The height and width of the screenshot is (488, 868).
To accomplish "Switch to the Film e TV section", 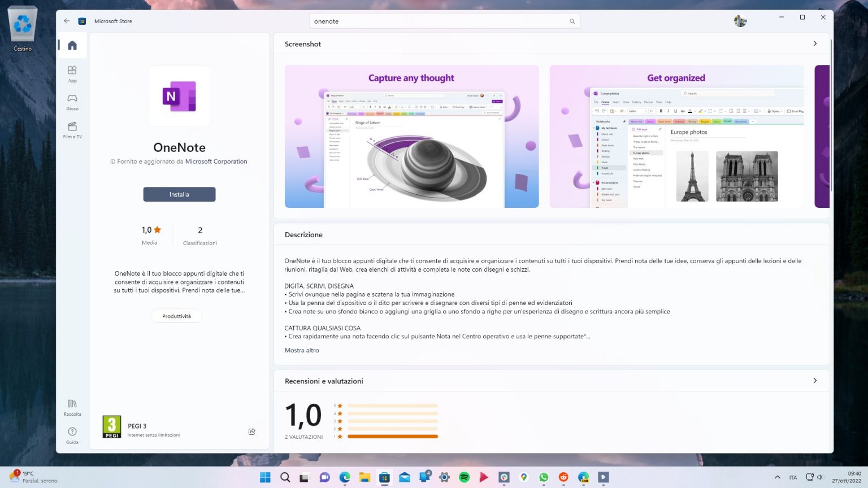I will (72, 129).
